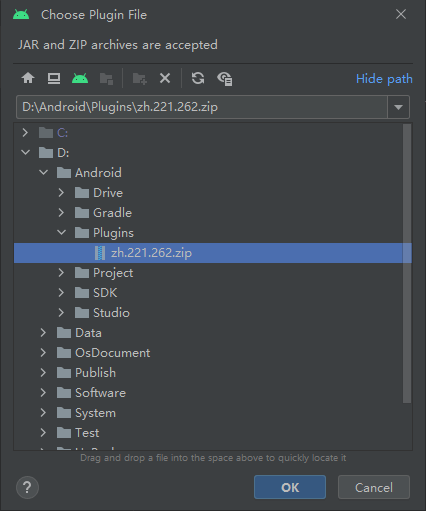Confirm with the OK button
Image resolution: width=426 pixels, height=511 pixels.
pos(290,487)
